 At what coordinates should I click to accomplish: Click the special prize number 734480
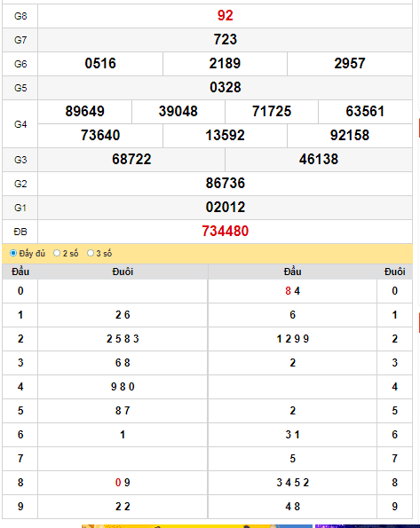coord(226,232)
